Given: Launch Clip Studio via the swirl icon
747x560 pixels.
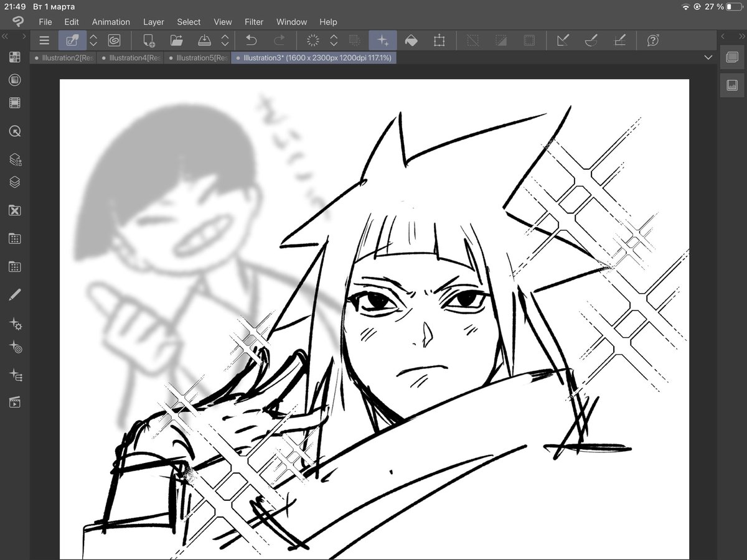Looking at the screenshot, I should click(114, 40).
